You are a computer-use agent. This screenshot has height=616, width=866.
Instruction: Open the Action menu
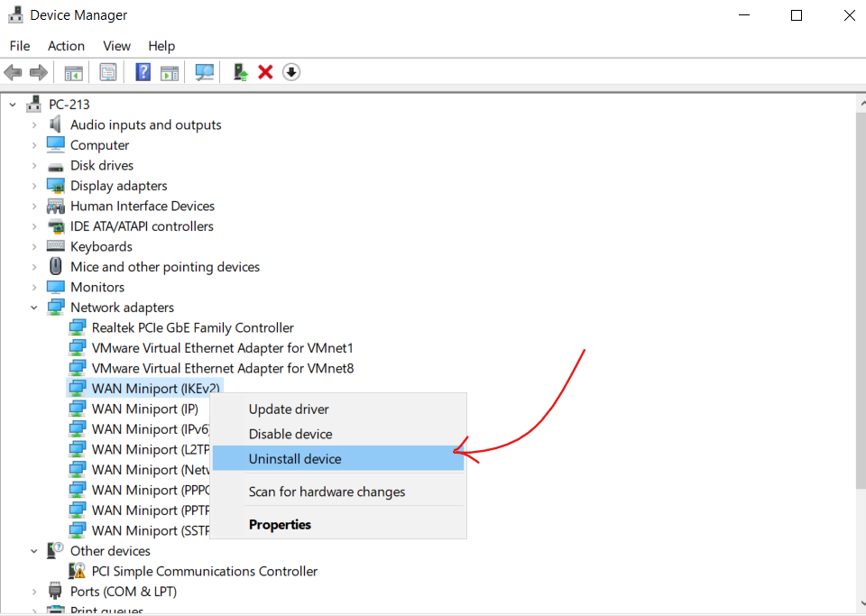(x=66, y=46)
